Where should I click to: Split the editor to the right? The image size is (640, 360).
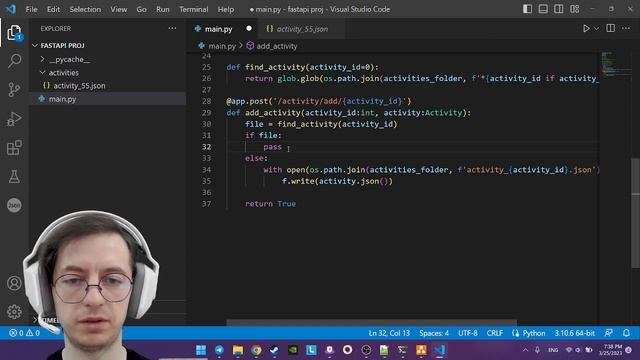(x=611, y=29)
